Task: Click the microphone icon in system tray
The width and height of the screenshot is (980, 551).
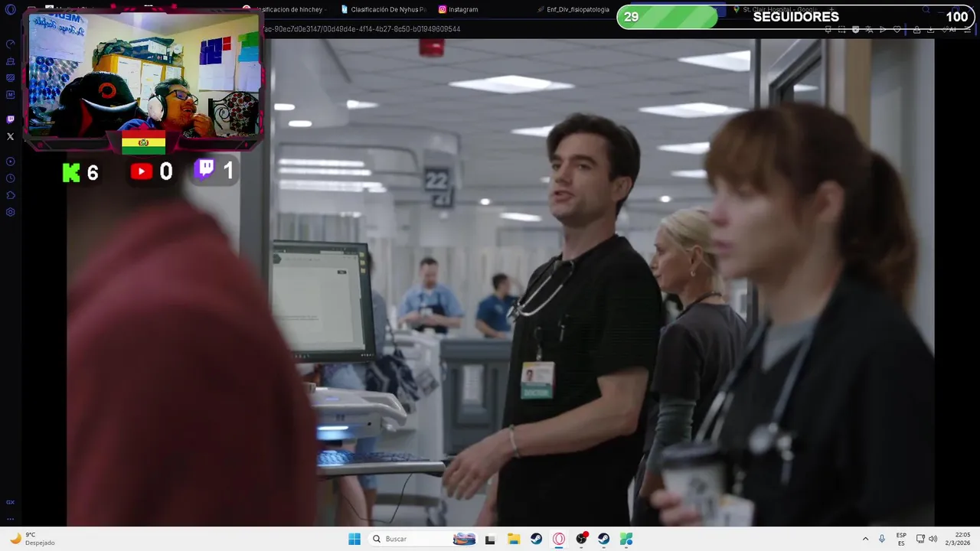Action: click(882, 539)
